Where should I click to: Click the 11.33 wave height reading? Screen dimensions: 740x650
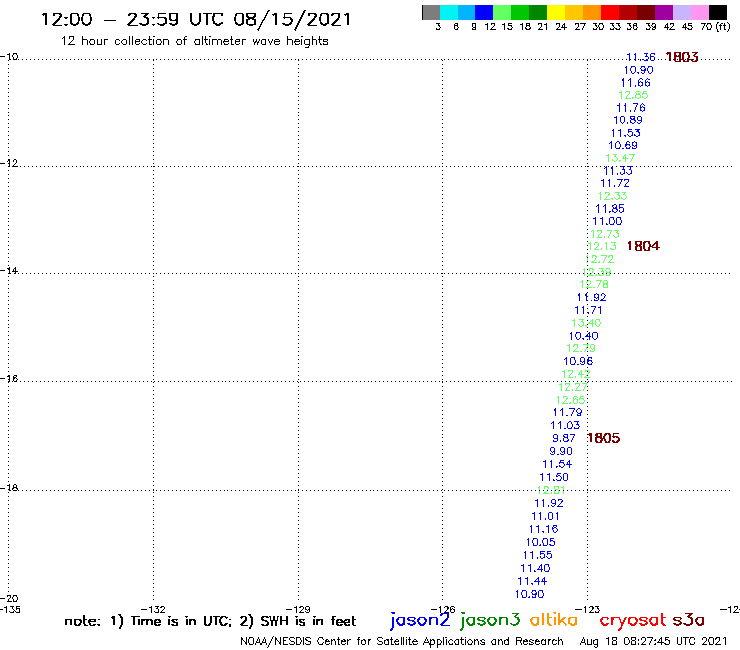(618, 171)
